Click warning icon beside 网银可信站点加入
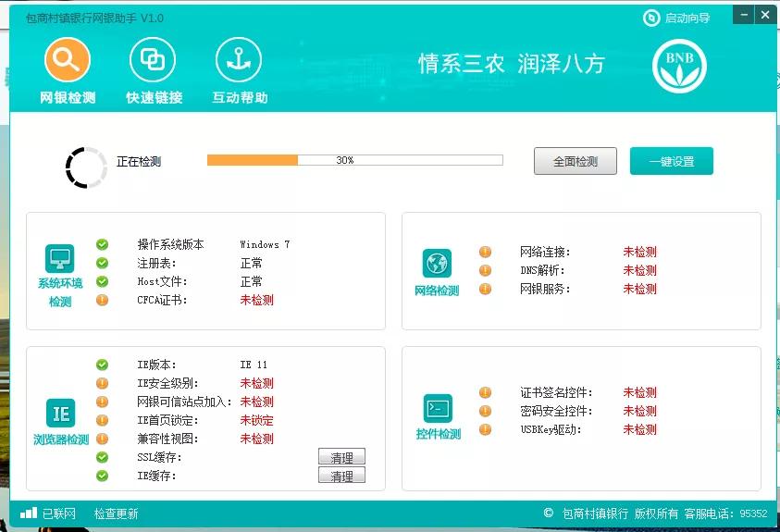Screen dimensions: 780x532 pyautogui.click(x=102, y=402)
